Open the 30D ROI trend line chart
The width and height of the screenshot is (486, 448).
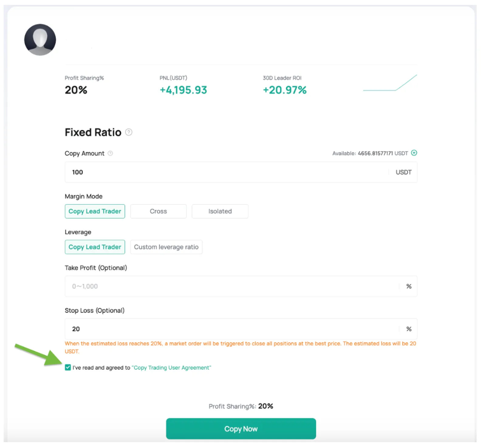[x=390, y=83]
